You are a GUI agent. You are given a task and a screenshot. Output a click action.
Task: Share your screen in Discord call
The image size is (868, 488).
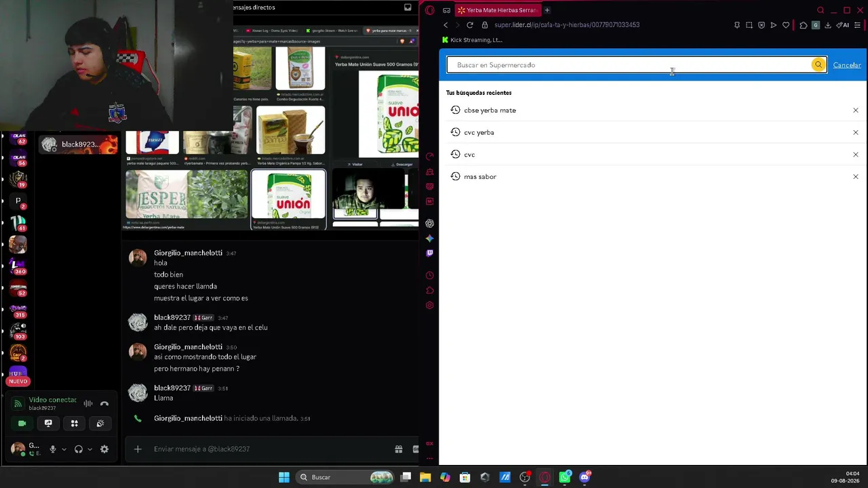[48, 424]
